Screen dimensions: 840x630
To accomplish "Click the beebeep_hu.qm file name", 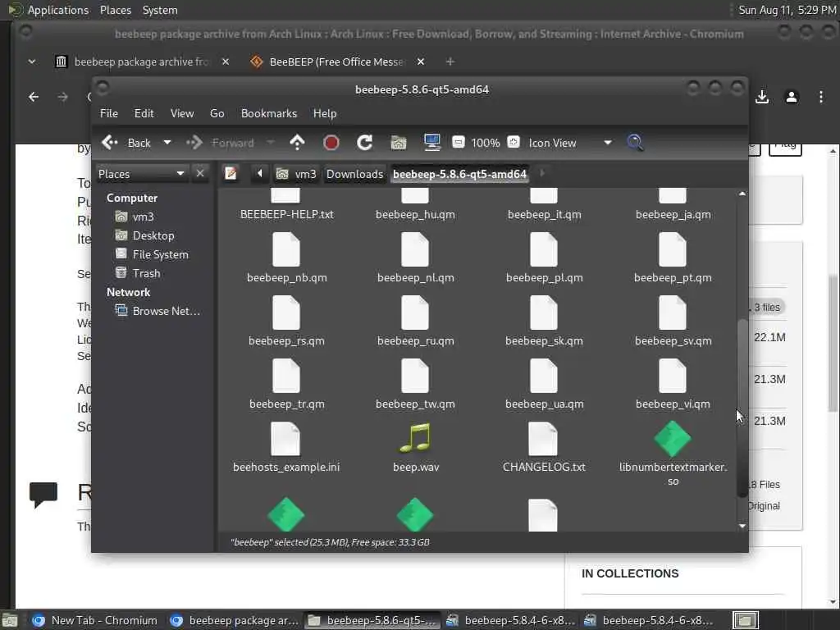I will tap(415, 214).
